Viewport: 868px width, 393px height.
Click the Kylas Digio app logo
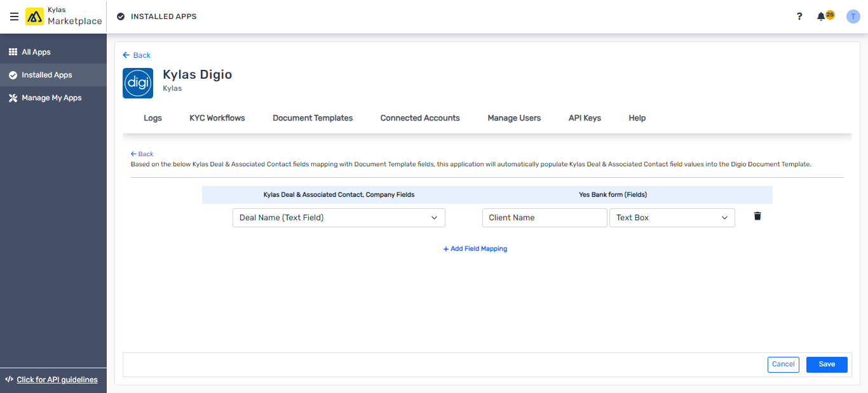(138, 83)
